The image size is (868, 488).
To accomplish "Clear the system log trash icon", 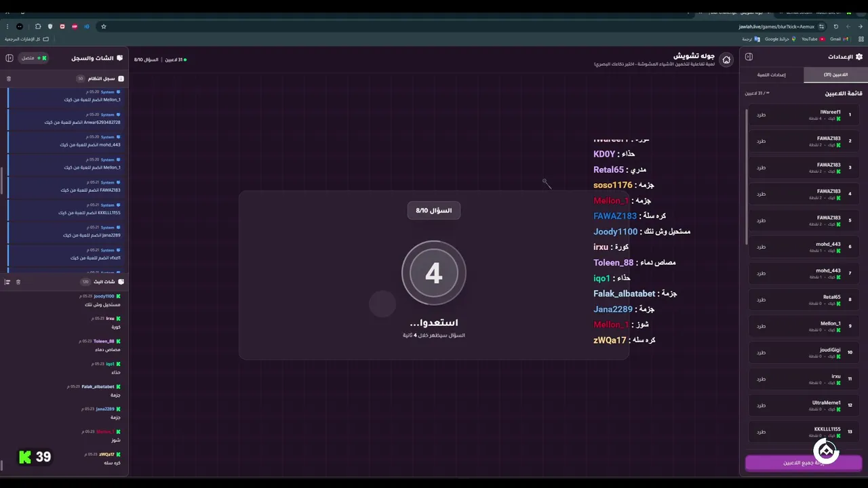I will pos(9,79).
